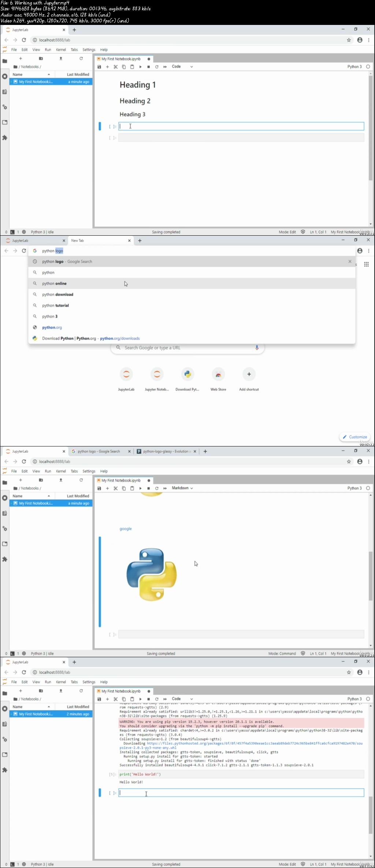Open the Code cell-type dropdown in the Heading 1 frame
This screenshot has width=375, height=868.
click(182, 67)
